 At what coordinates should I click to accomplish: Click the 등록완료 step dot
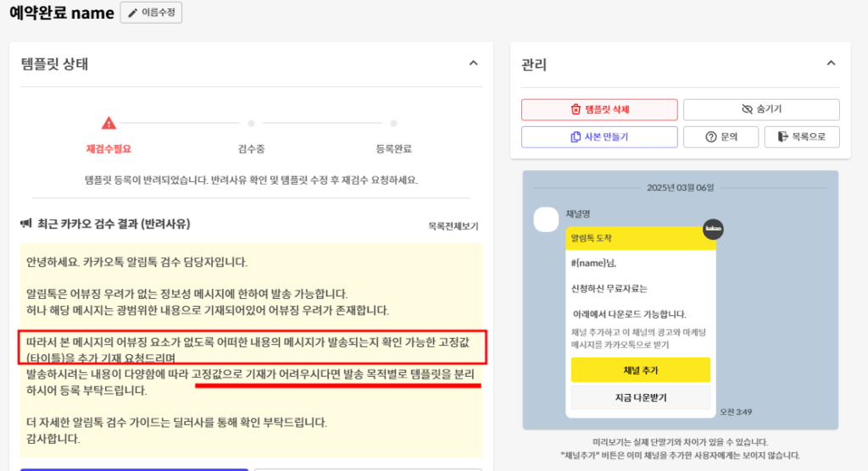click(393, 124)
